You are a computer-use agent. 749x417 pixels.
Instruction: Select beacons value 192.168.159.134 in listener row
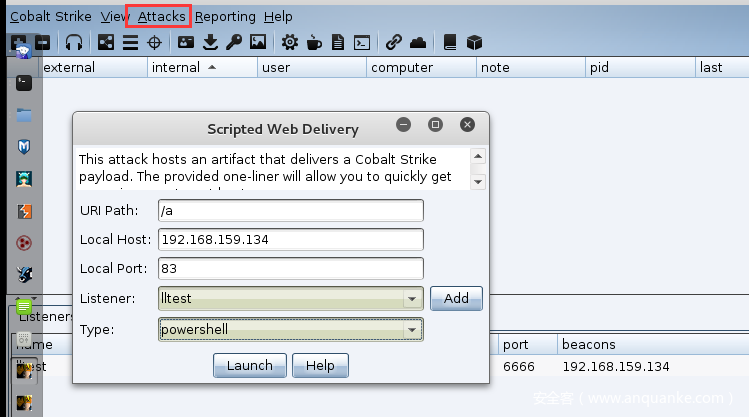tap(616, 366)
